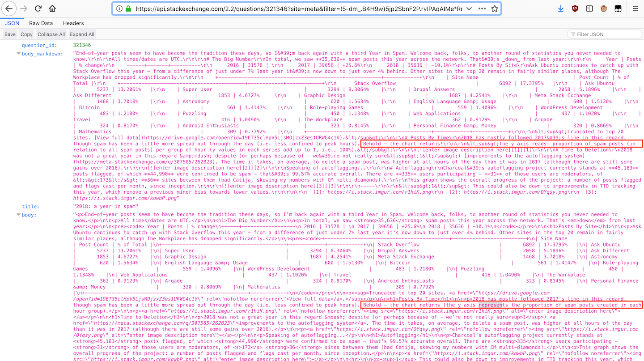Viewport: 644px width, 361px height.
Task: Select the question_id value 321346
Action: [82, 45]
